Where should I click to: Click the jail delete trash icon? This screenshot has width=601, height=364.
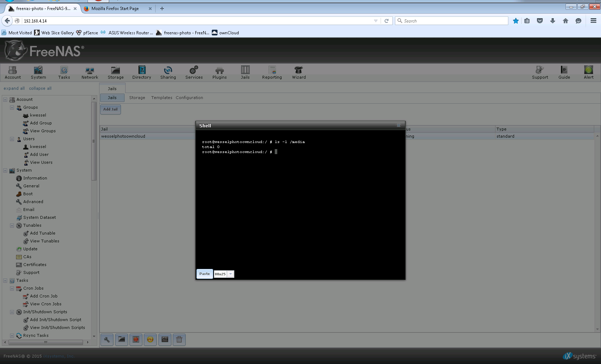(x=179, y=340)
